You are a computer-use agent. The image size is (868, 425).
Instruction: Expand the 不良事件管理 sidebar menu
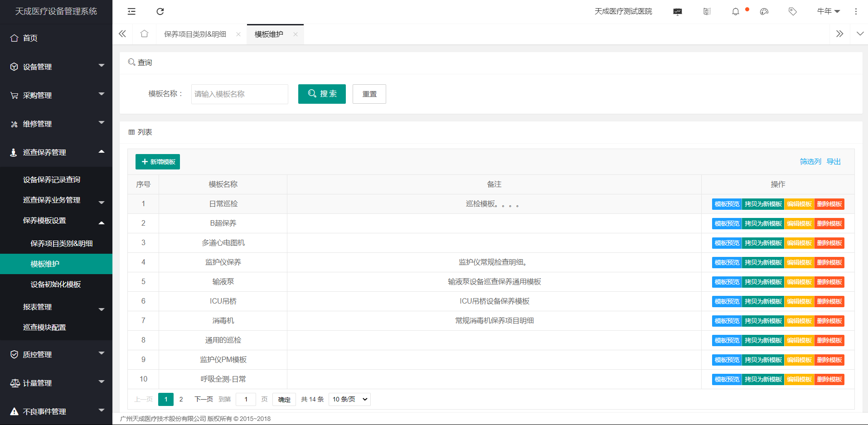pos(56,411)
